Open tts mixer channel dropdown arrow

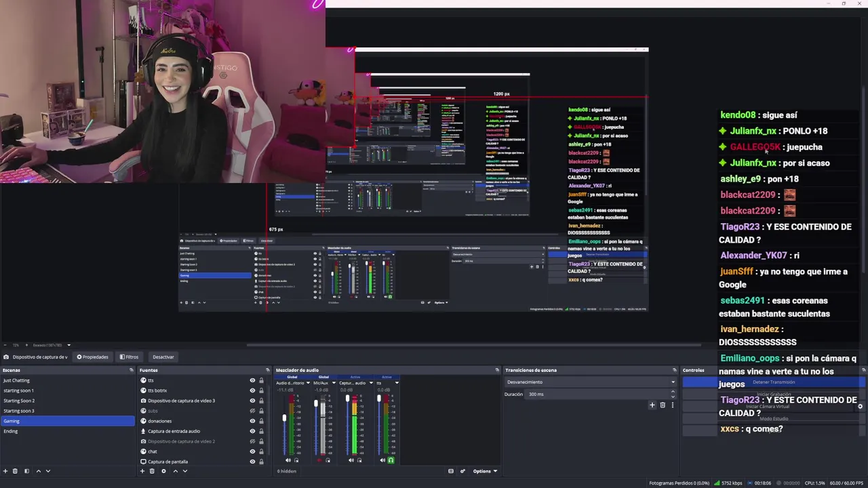(397, 383)
